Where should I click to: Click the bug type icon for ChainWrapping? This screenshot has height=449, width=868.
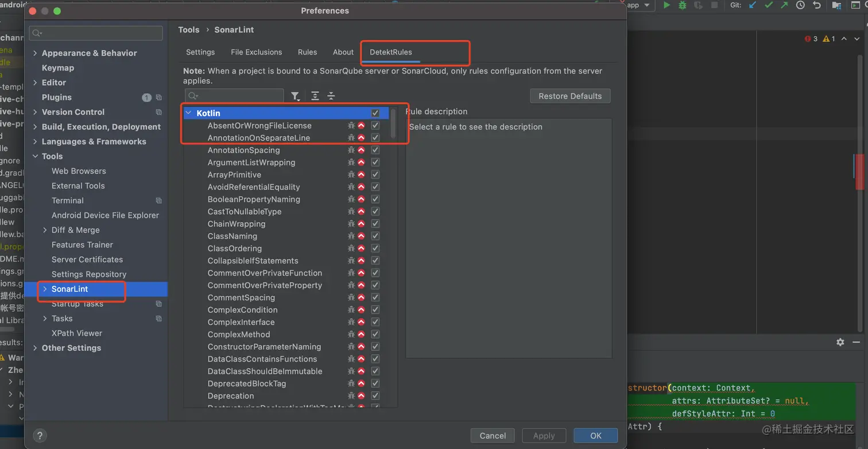click(x=351, y=224)
